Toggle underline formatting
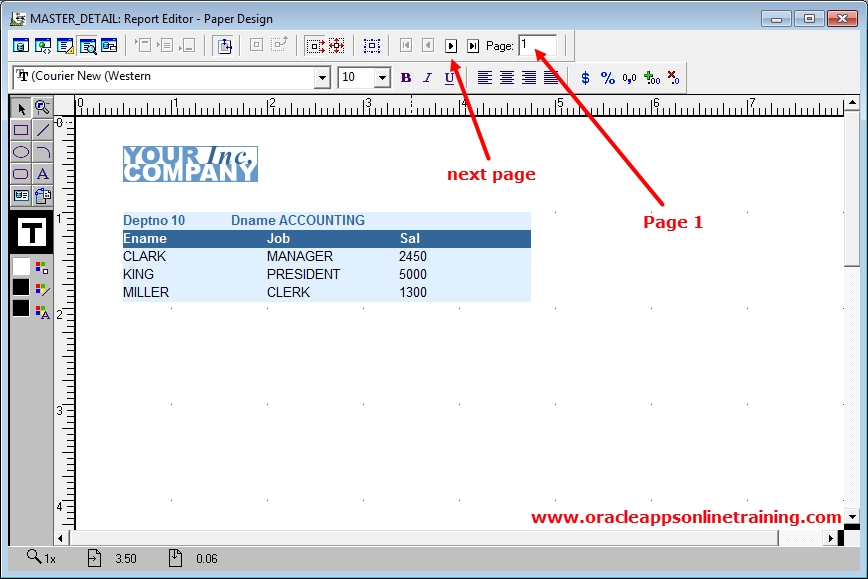This screenshot has height=579, width=868. click(450, 77)
